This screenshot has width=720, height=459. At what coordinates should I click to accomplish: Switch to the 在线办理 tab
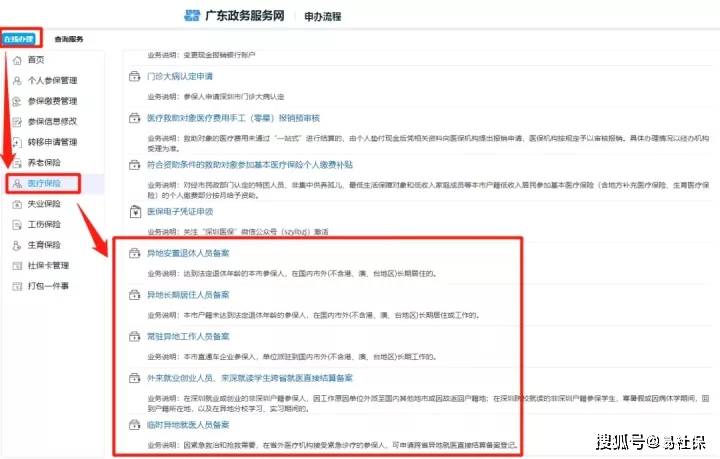19,39
